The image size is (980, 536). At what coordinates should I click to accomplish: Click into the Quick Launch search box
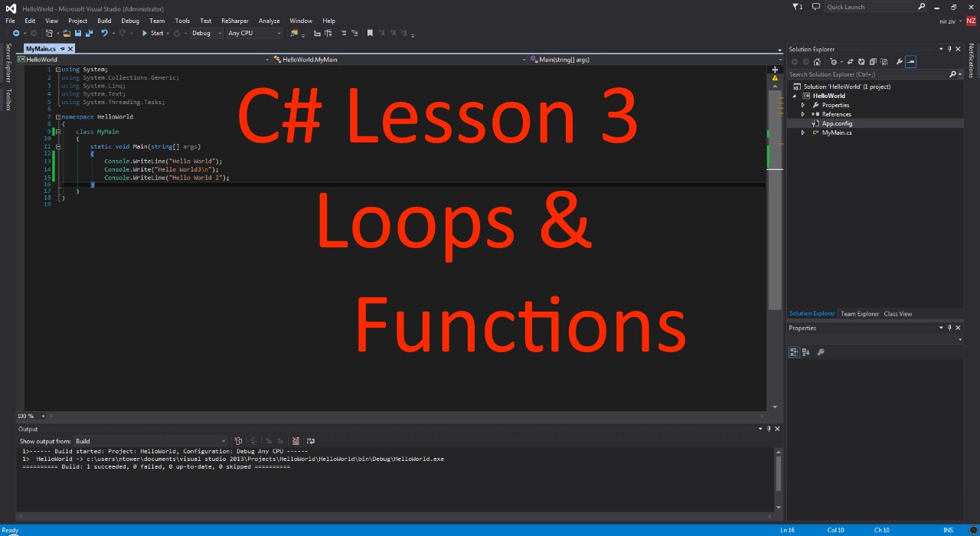pyautogui.click(x=876, y=7)
